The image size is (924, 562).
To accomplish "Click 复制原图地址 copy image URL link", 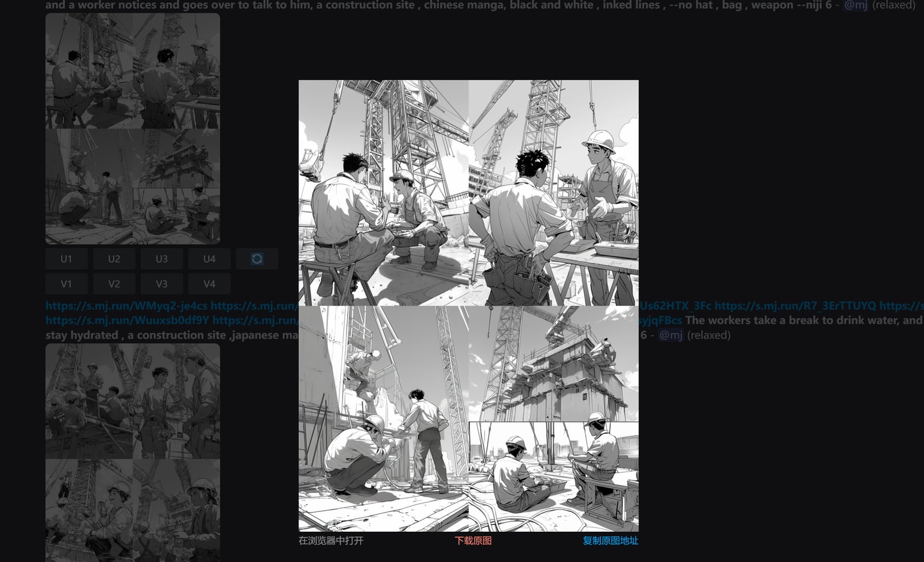I will [x=610, y=541].
